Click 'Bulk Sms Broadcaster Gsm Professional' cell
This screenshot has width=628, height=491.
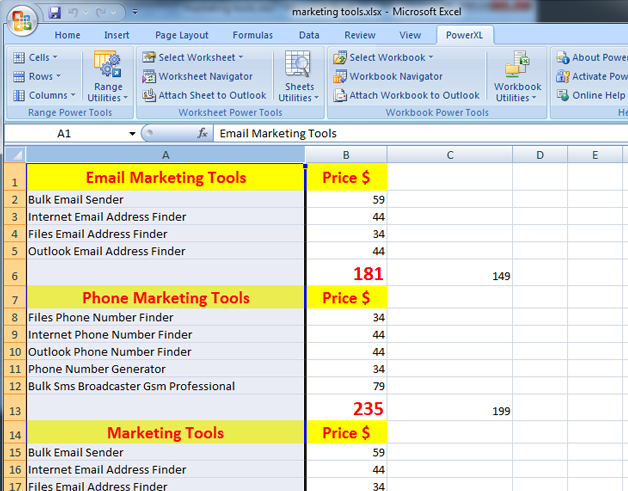[x=165, y=386]
